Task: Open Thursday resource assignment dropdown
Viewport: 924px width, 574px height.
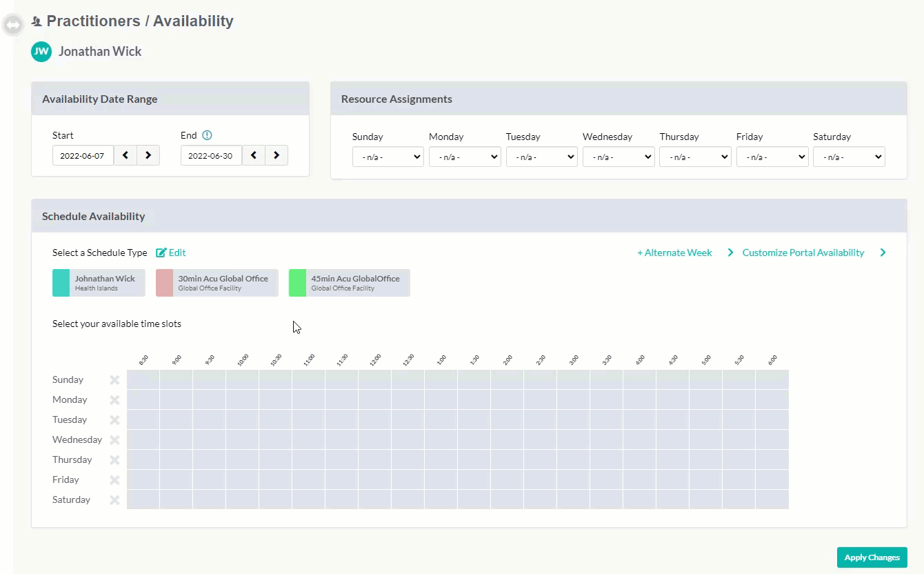Action: [695, 157]
